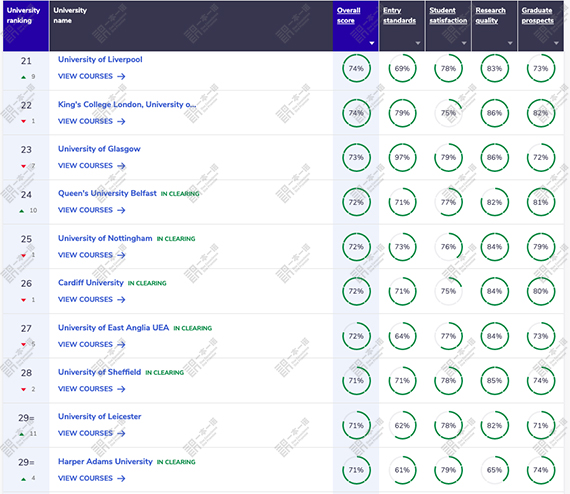Open sort arrow under Entry standards
570x494 pixels.
418,43
